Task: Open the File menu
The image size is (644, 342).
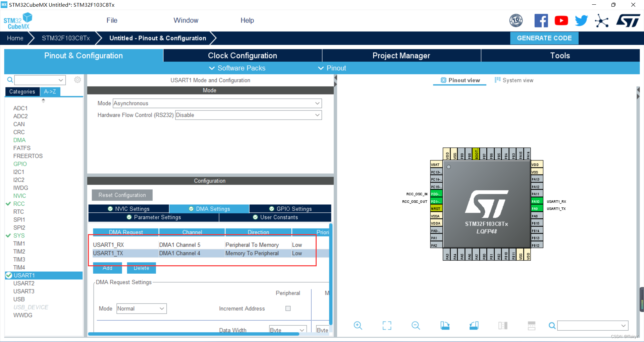Action: 112,20
